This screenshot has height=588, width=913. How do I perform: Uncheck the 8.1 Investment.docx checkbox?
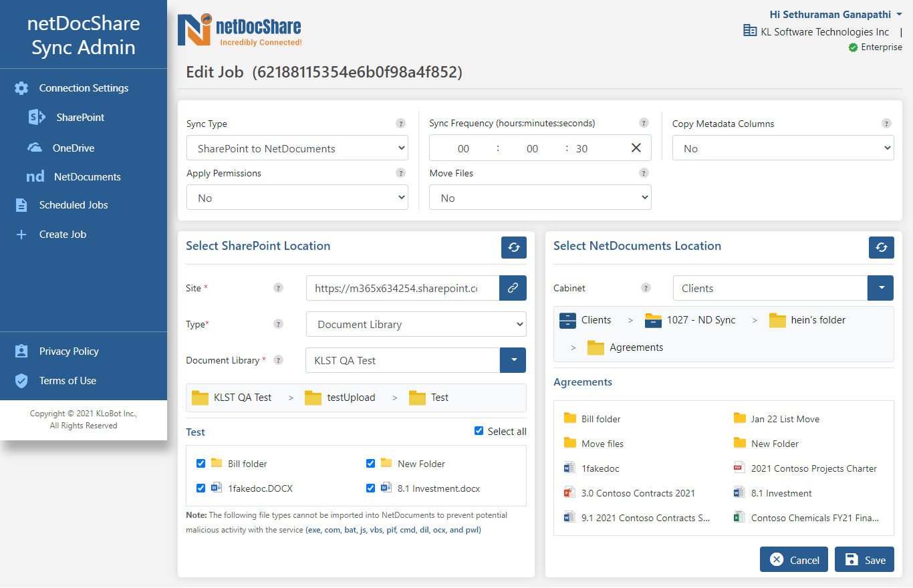(x=370, y=488)
